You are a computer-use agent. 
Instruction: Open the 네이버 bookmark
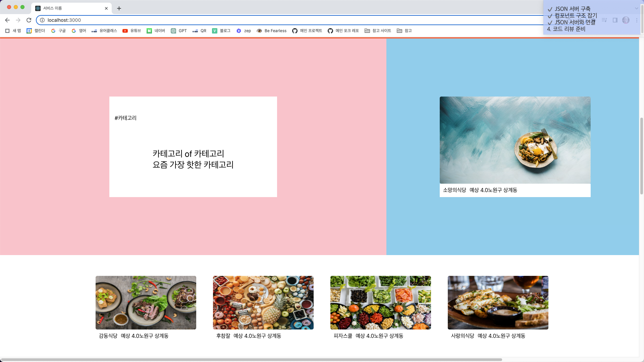click(156, 31)
